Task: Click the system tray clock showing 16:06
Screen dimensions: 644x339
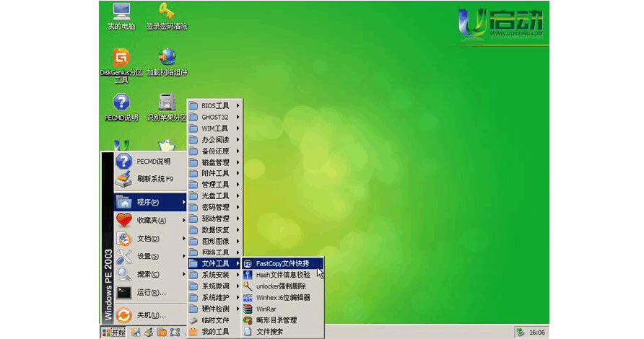Action: (536, 333)
